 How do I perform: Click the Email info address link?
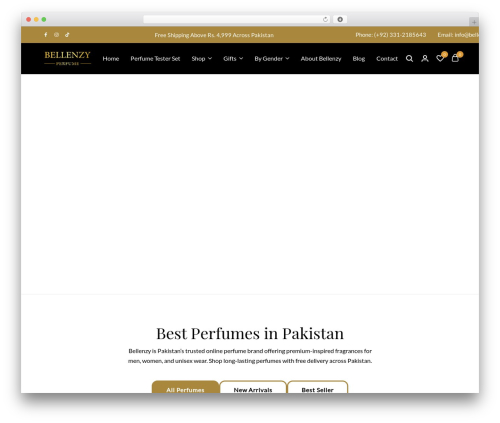[458, 35]
